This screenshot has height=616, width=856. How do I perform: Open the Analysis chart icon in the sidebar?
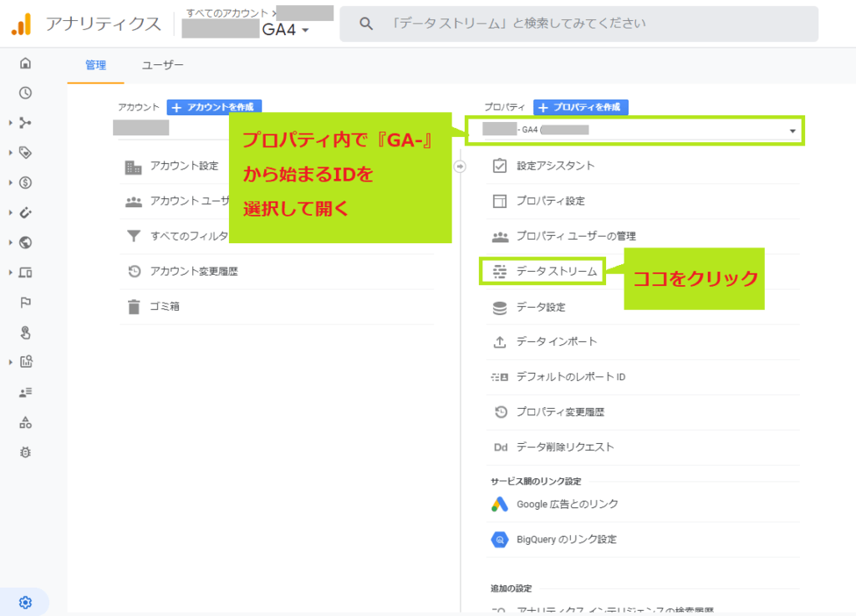coord(26,362)
